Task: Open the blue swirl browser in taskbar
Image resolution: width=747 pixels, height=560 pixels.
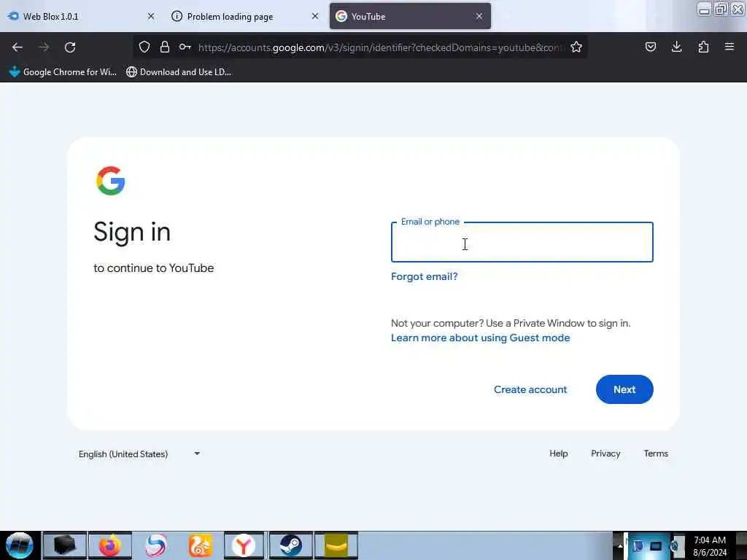Action: [x=156, y=545]
